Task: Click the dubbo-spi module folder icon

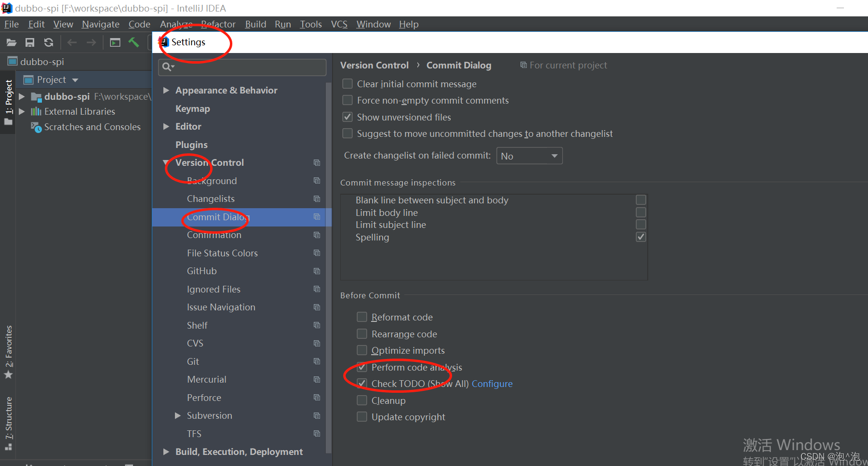Action: (36, 97)
